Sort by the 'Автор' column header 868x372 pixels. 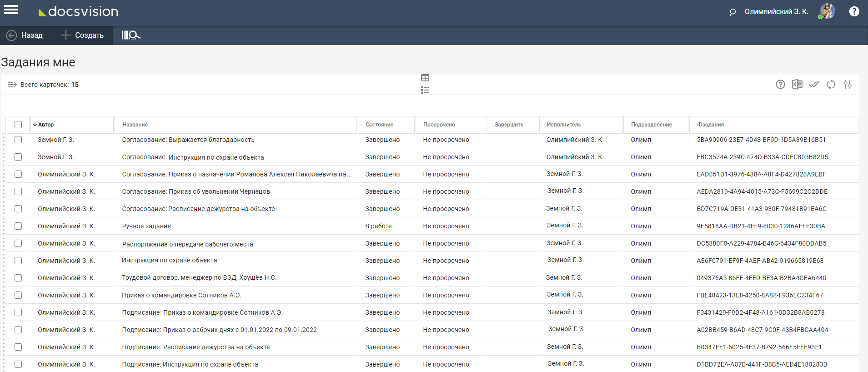[x=46, y=125]
